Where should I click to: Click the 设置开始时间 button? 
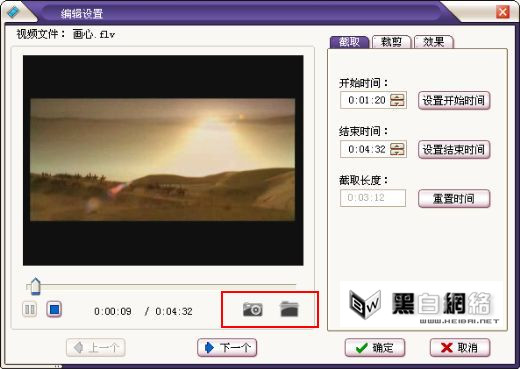click(454, 100)
